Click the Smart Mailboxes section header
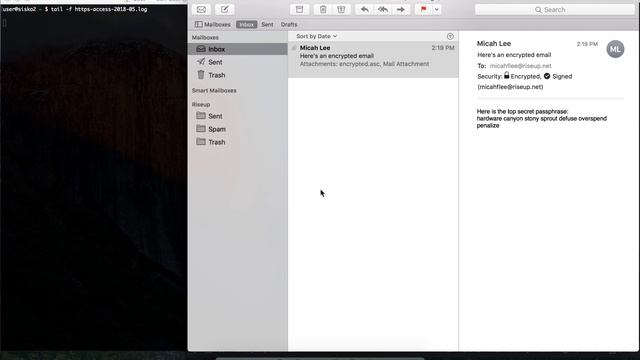640x360 pixels. click(214, 91)
